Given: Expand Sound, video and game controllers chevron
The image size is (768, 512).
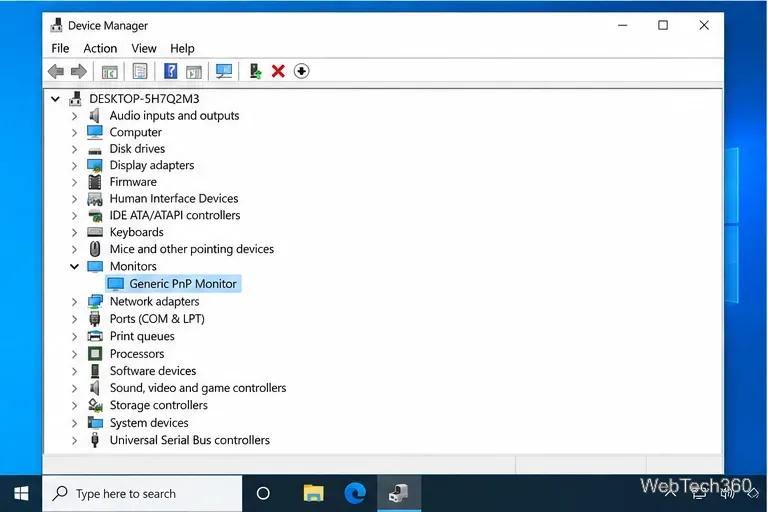Looking at the screenshot, I should click(74, 389).
